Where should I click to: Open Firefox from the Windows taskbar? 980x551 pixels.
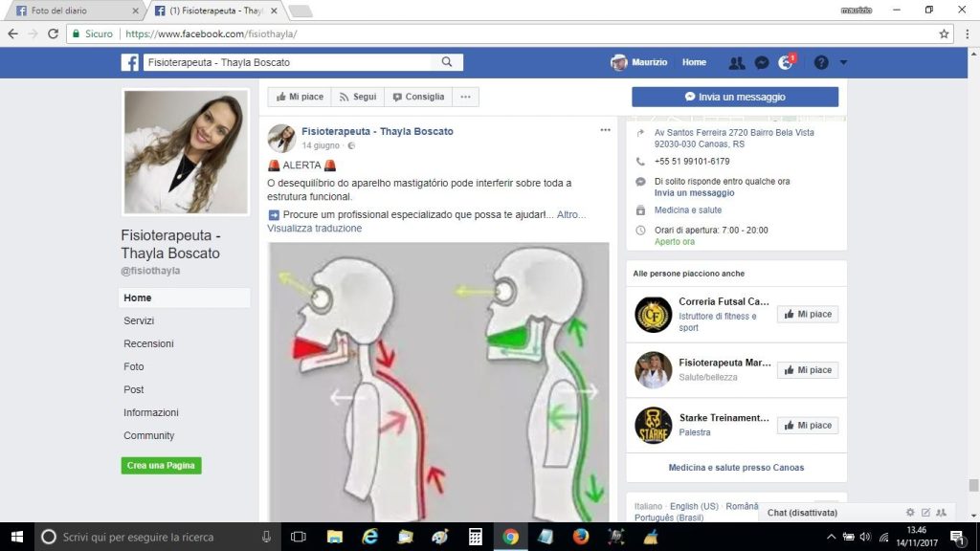580,537
